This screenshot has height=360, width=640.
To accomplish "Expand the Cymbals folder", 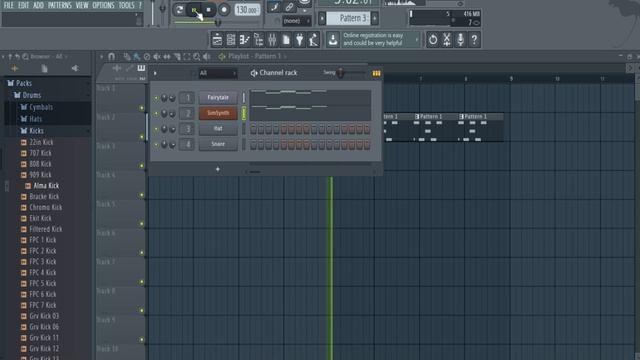I will pos(37,107).
